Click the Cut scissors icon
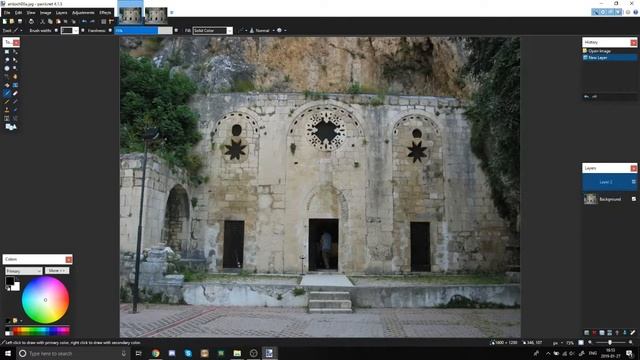640x360 pixels. (x=42, y=21)
